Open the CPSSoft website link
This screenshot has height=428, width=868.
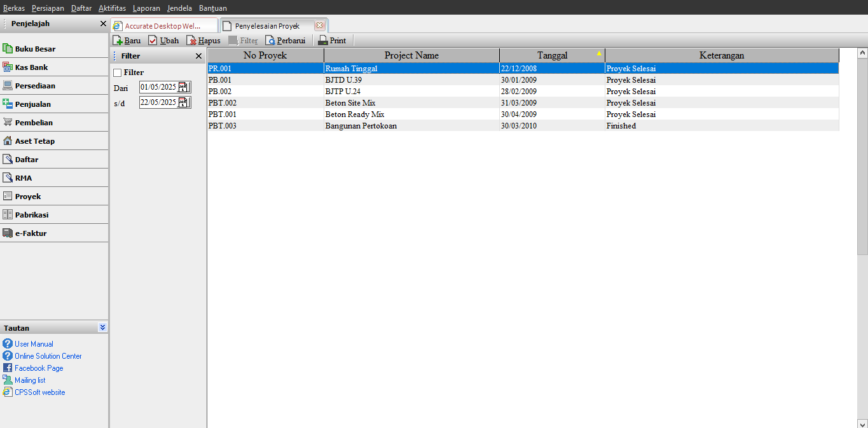pos(39,392)
